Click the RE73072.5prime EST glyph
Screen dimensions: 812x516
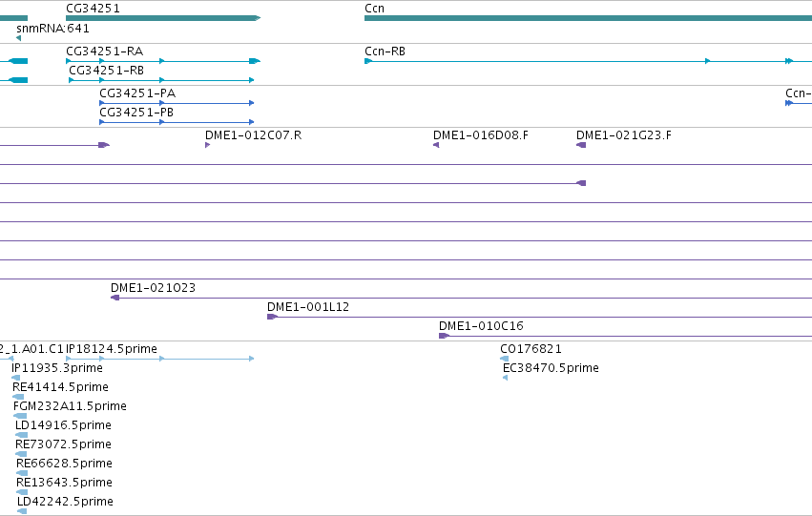coord(21,454)
